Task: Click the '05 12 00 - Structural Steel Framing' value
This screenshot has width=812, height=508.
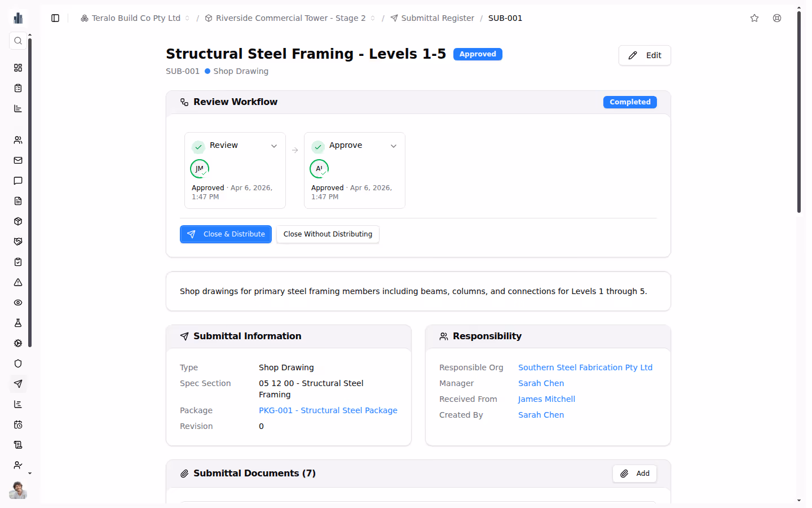Action: [x=311, y=389]
